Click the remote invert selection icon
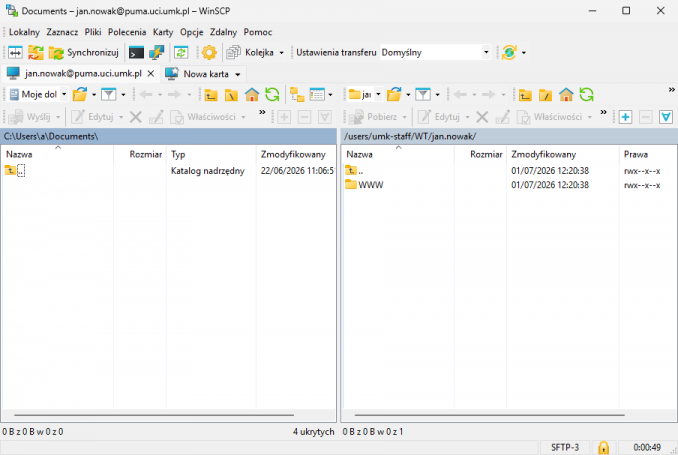Screen dimensions: 678x455 (666, 117)
